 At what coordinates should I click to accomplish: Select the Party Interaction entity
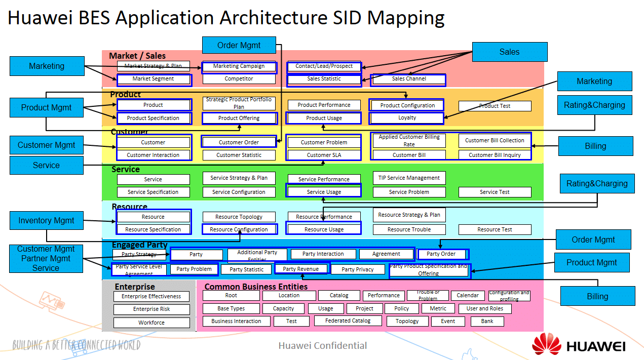pyautogui.click(x=323, y=254)
